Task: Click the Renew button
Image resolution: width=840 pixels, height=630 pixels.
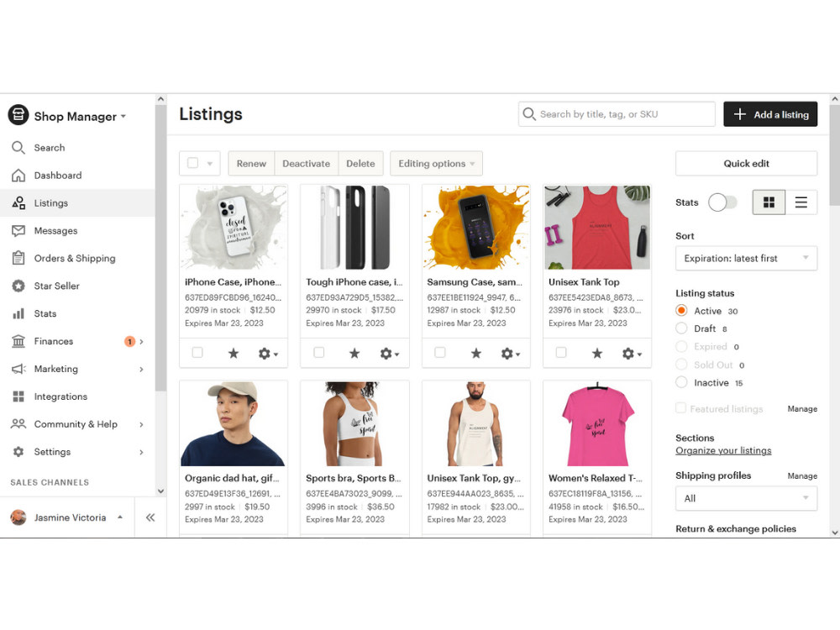Action: tap(251, 164)
